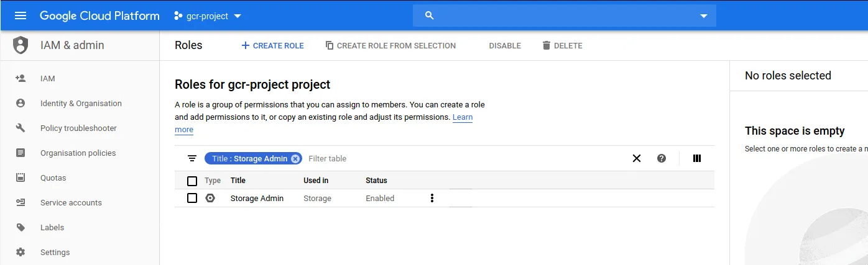
Task: Open Quotas in the sidebar
Action: point(53,177)
